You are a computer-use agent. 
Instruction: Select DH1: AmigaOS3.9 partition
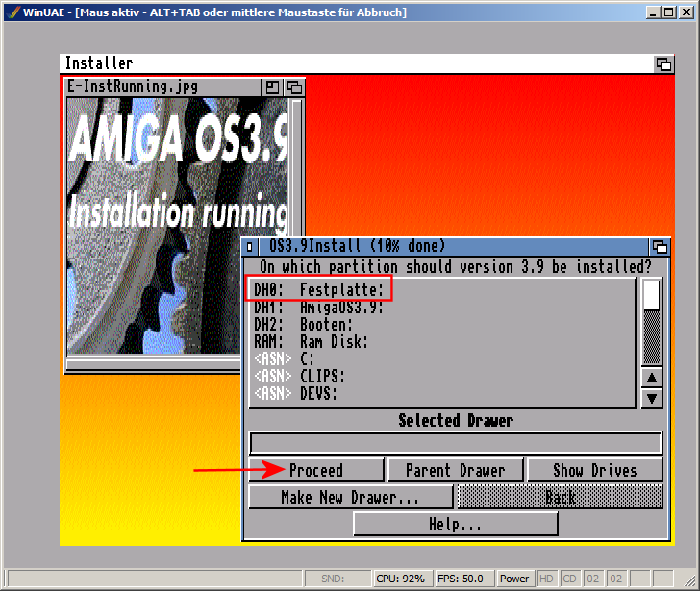[x=441, y=308]
